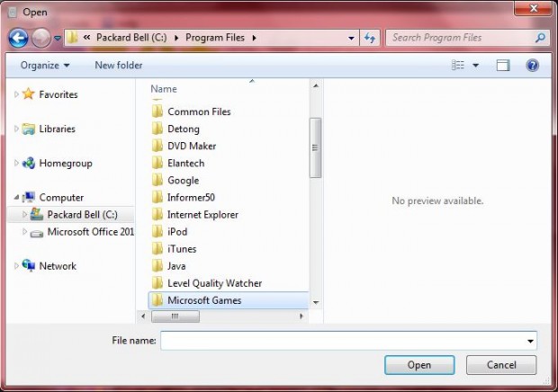
Task: Select the Google folder
Action: point(183,181)
